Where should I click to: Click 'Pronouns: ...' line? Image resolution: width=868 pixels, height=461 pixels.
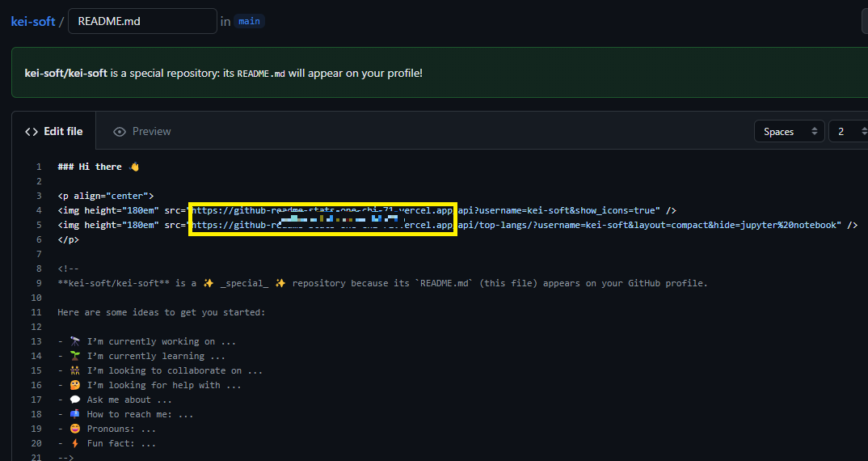point(107,429)
